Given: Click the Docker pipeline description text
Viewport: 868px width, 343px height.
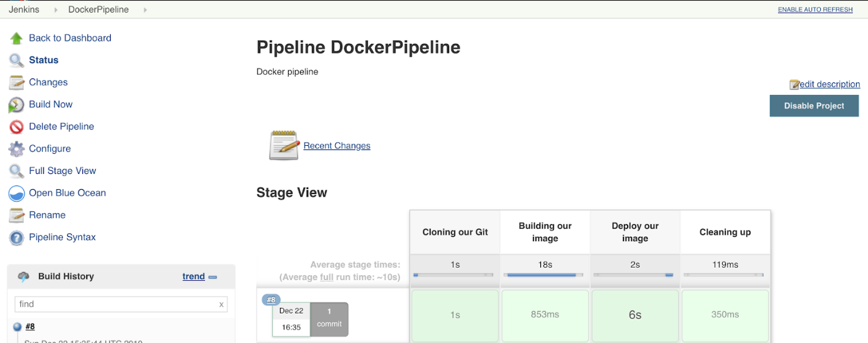Looking at the screenshot, I should click(x=287, y=72).
